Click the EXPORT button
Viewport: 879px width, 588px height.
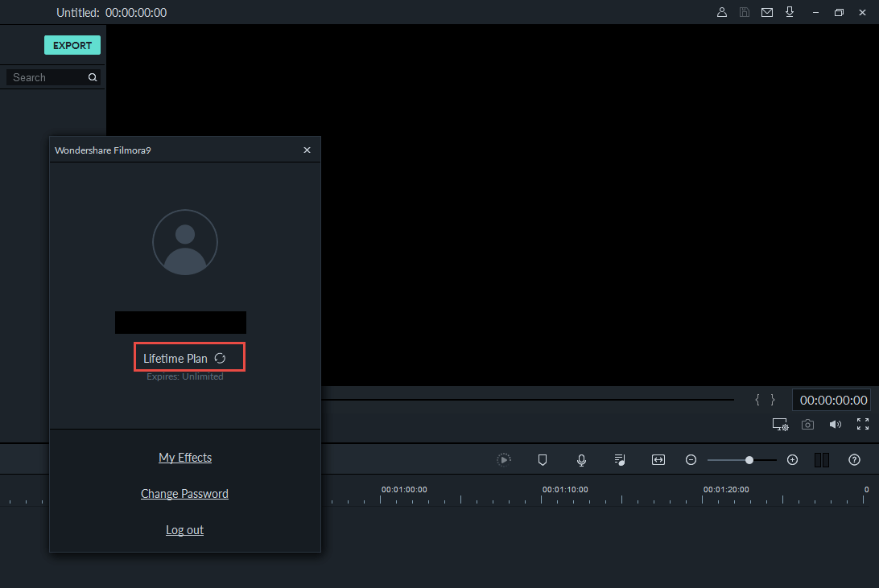(x=72, y=45)
